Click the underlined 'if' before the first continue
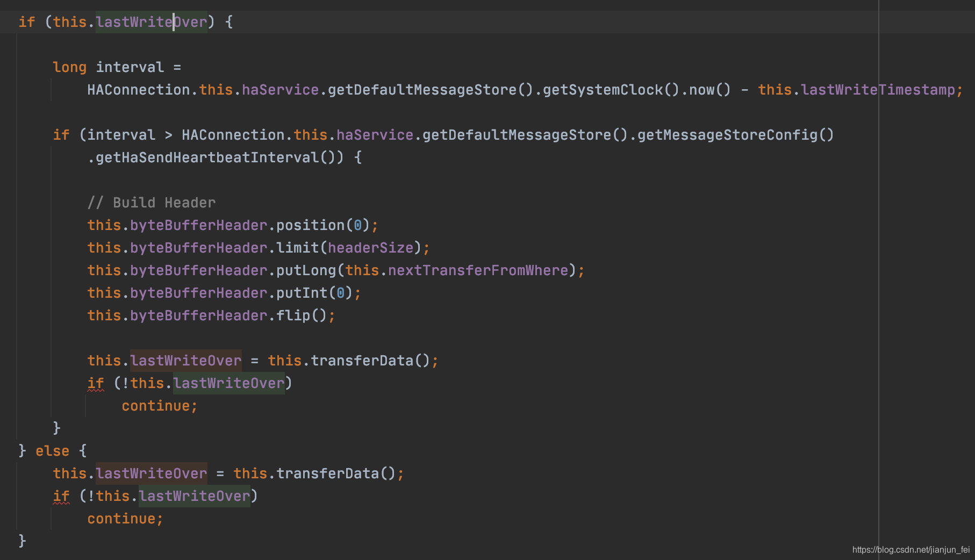Screen dimensions: 975x560 coord(96,383)
